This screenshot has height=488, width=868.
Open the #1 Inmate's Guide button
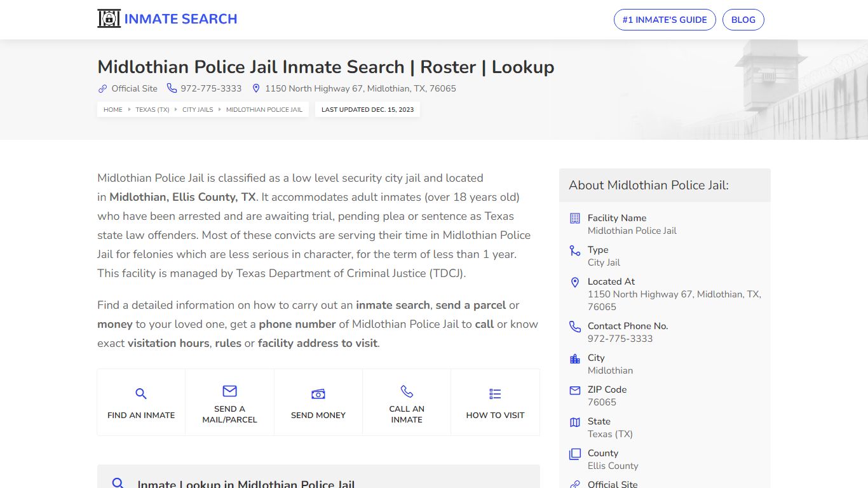click(665, 20)
